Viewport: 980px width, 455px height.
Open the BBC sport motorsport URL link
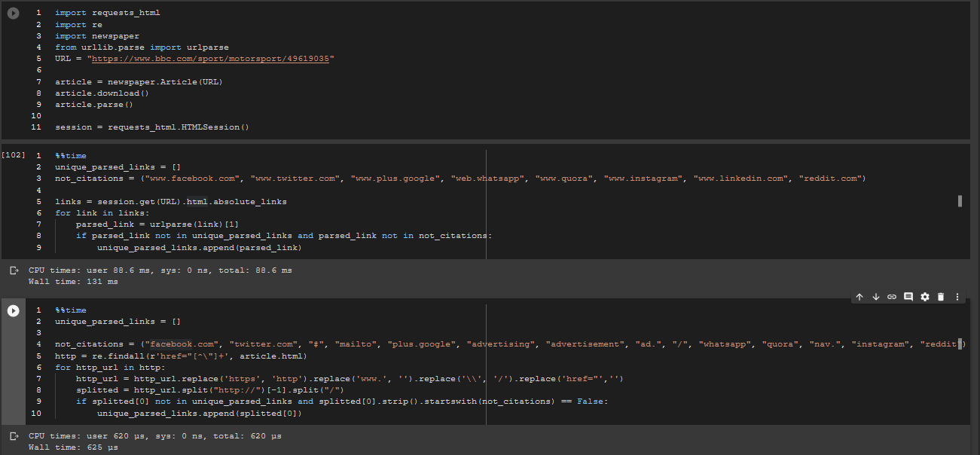pos(210,59)
